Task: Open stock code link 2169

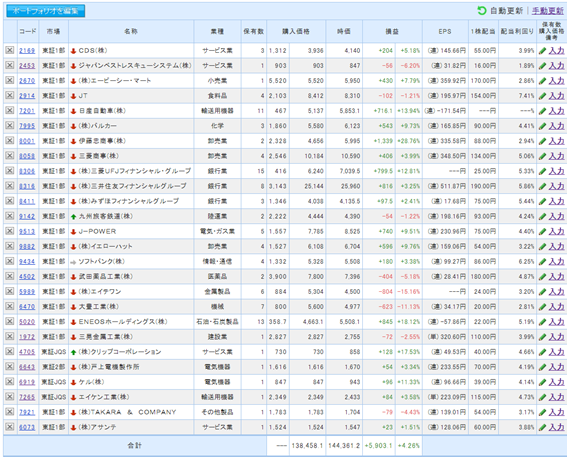Action: [x=27, y=51]
